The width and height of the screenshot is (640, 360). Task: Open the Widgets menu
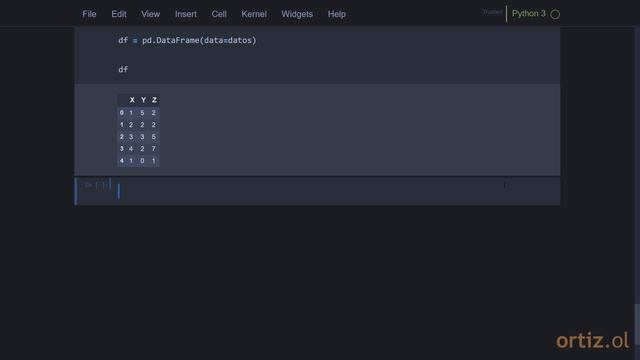click(297, 14)
